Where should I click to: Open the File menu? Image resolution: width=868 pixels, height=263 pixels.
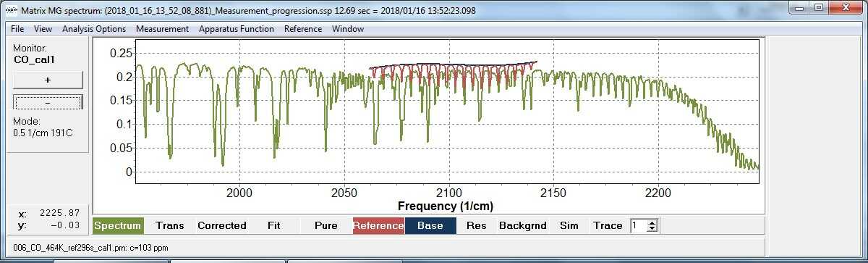pyautogui.click(x=17, y=29)
